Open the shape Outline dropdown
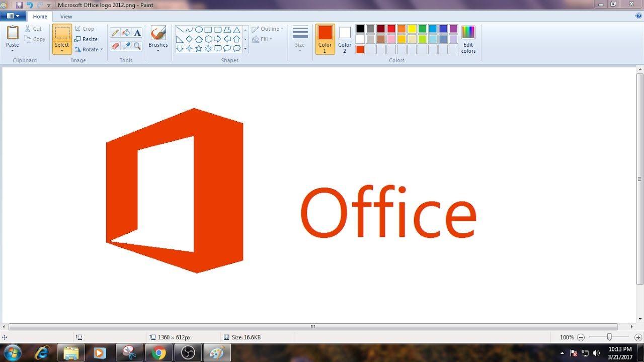Viewport: 644px width, 362px height. [268, 29]
